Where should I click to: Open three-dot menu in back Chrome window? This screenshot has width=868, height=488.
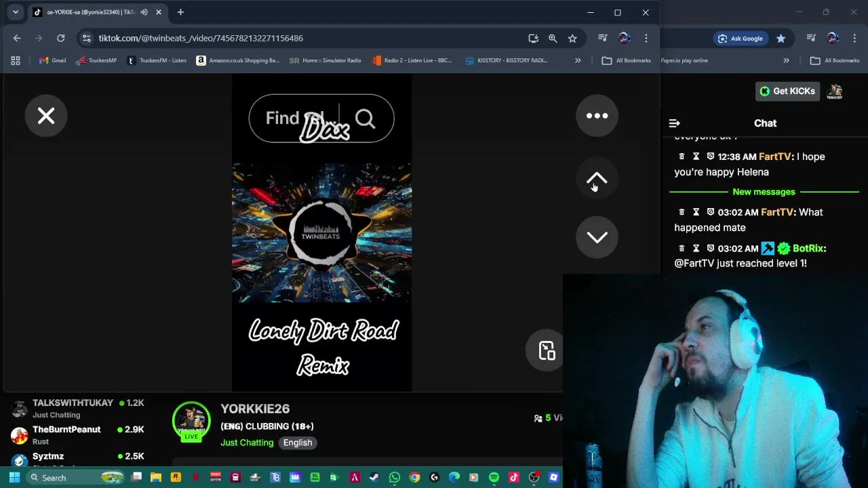click(854, 39)
